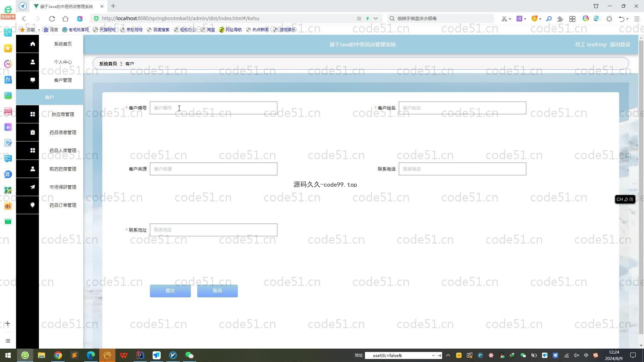
Task: Click the 市场调研管理 paper plane icon
Action: click(x=33, y=187)
